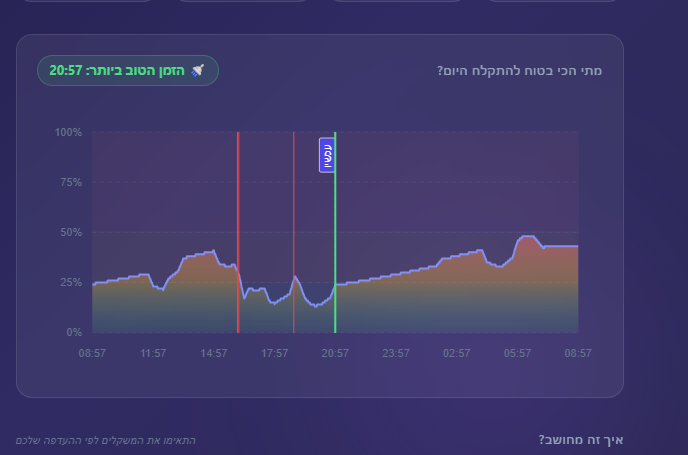Click the green 20:57 best time badge
Viewport: 688px width, 455px height.
coord(127,71)
